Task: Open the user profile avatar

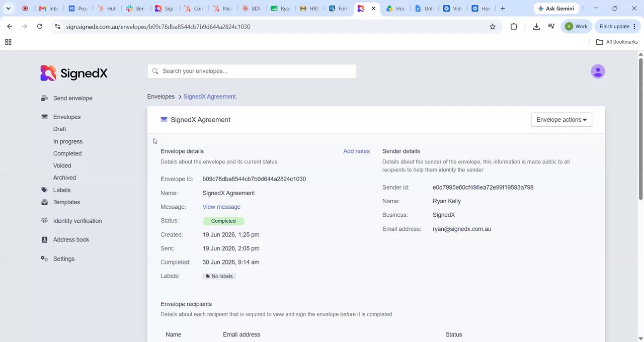Action: [598, 71]
